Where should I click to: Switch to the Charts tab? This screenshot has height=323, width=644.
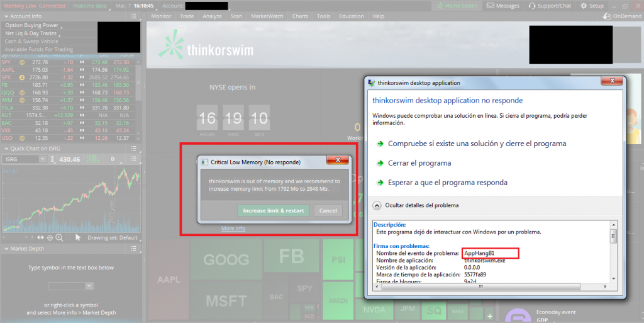click(300, 16)
